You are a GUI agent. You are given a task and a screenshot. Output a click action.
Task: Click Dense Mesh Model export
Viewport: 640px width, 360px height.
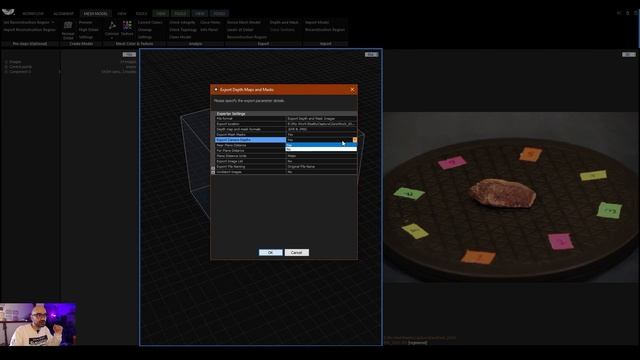(x=244, y=22)
